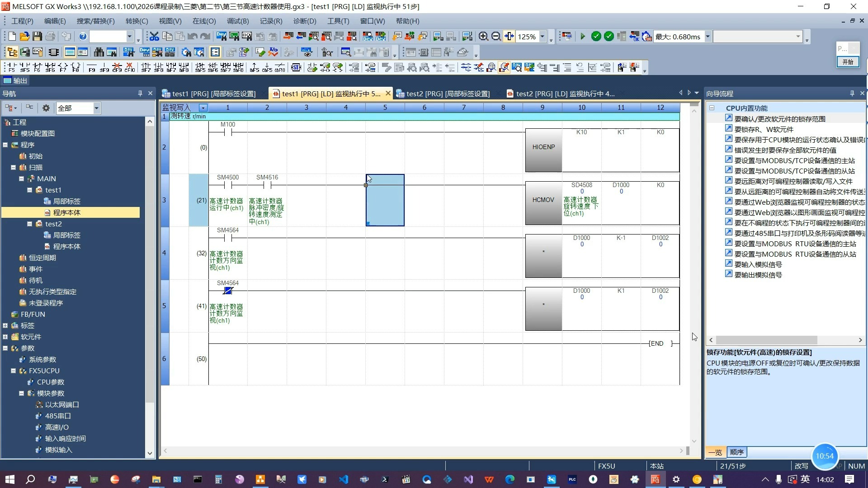Open the 全部 filter dropdown in navigation
868x488 pixels.
coord(96,108)
